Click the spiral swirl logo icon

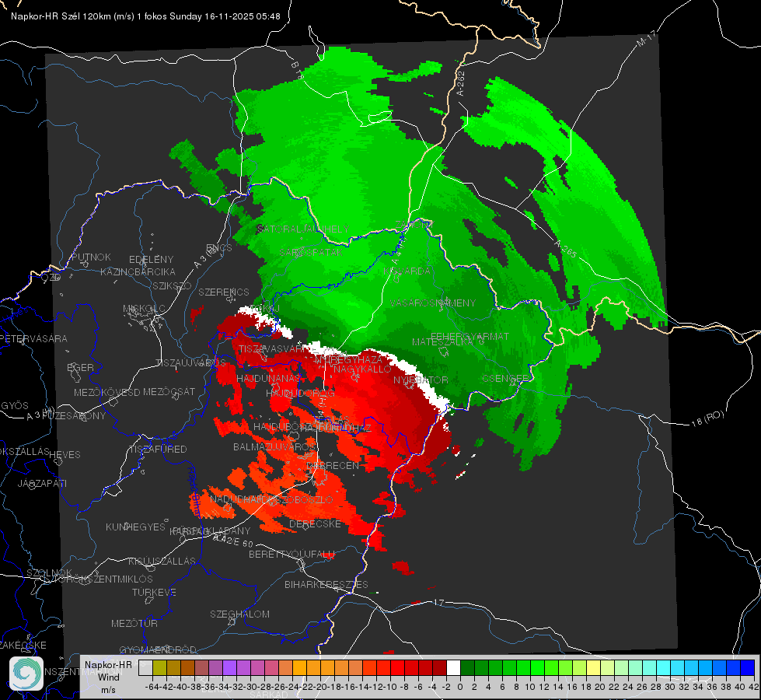pyautogui.click(x=26, y=673)
